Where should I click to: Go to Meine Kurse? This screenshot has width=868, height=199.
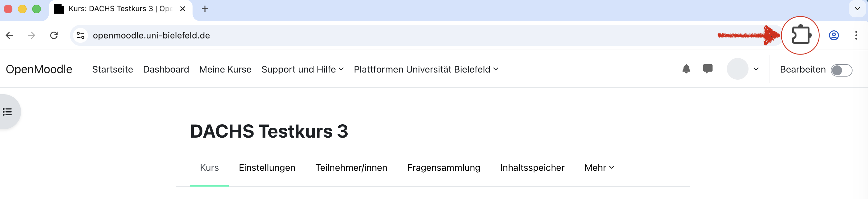(225, 69)
